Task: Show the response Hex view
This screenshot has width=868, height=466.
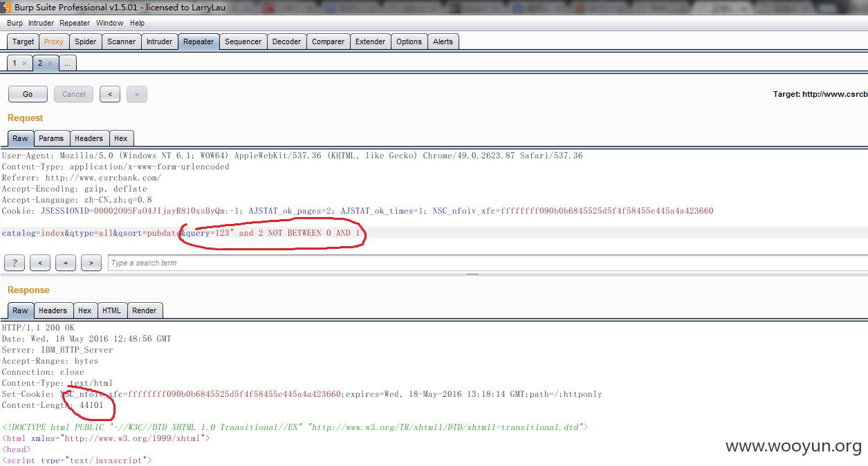Action: (x=85, y=310)
